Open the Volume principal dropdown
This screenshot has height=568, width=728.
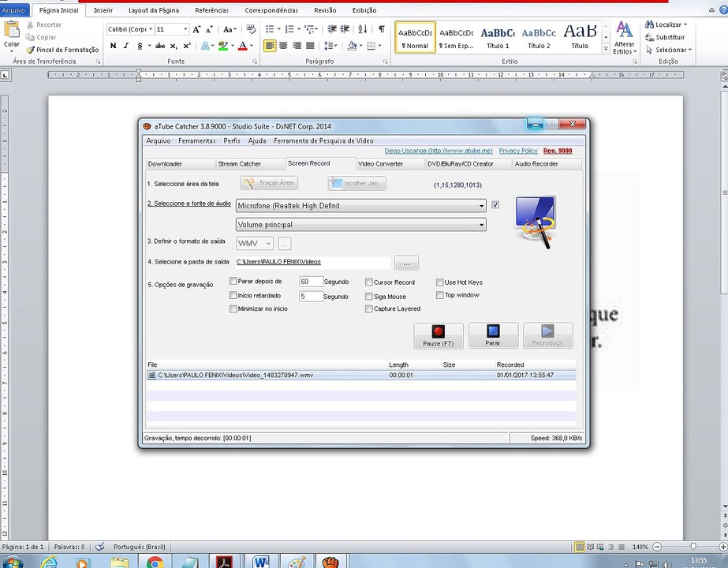pos(481,225)
